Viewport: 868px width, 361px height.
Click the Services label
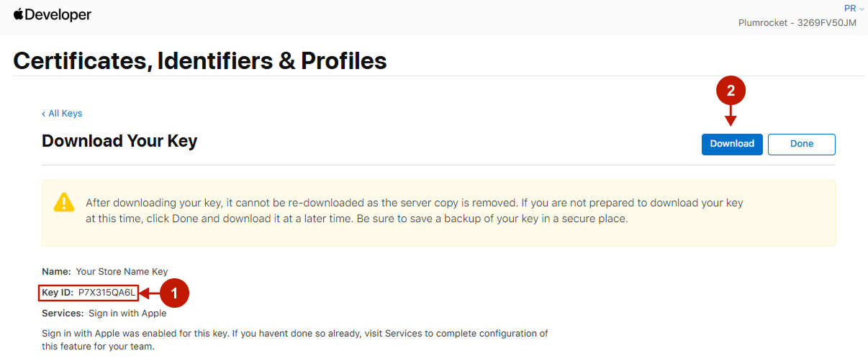(x=63, y=314)
